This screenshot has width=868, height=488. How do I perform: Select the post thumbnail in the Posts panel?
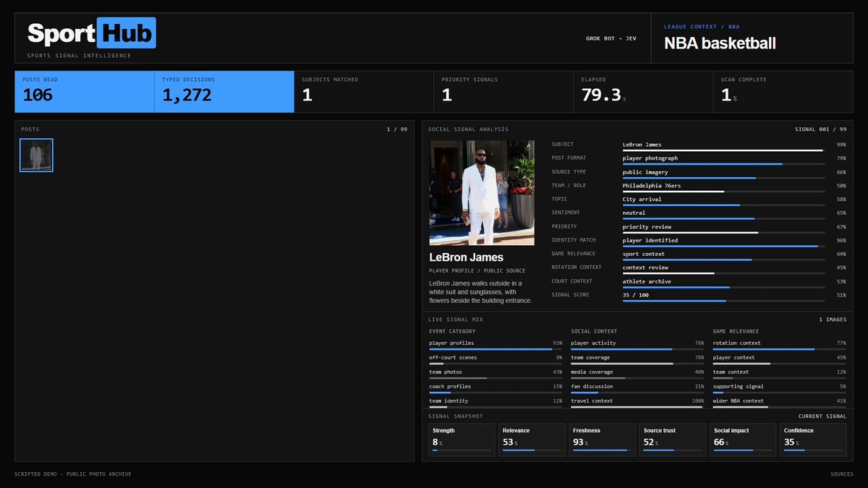[x=36, y=155]
